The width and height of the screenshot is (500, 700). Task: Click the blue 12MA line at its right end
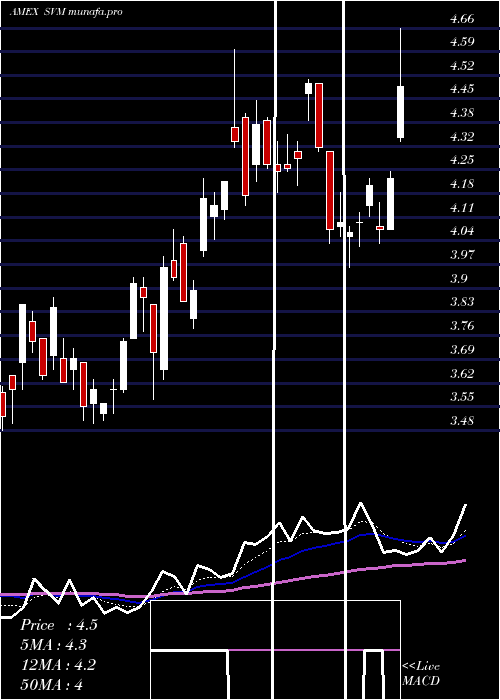(x=464, y=536)
